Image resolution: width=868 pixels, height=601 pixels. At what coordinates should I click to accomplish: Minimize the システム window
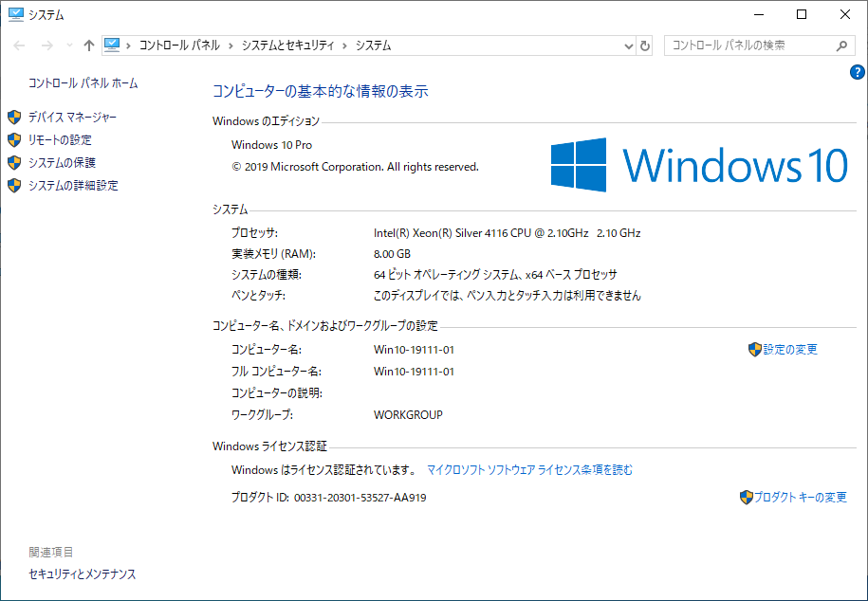tap(758, 15)
